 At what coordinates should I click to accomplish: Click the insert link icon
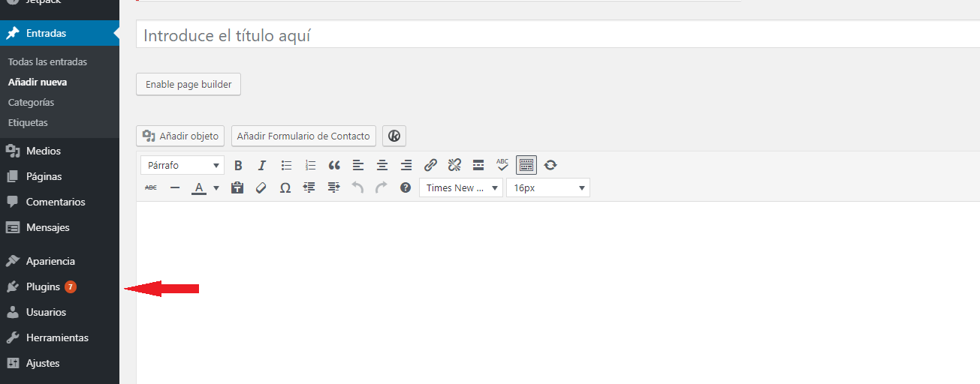click(x=430, y=165)
